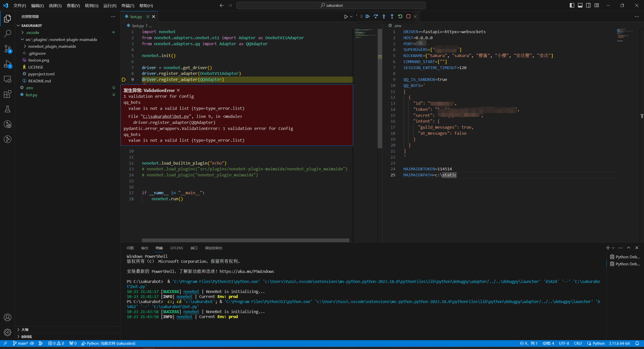Switch to the GITLENS panel tab

coord(176,248)
